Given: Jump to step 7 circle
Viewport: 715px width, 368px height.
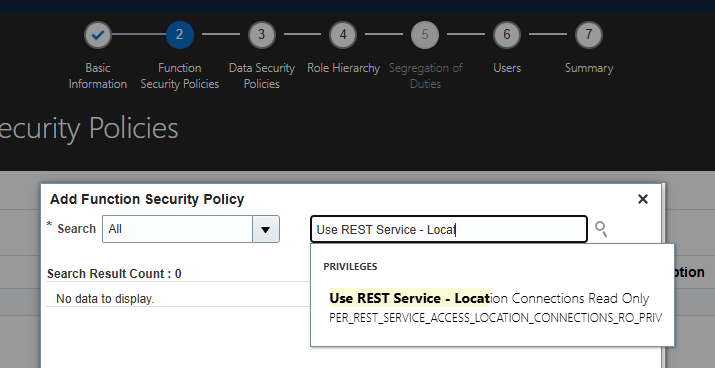Looking at the screenshot, I should 589,35.
